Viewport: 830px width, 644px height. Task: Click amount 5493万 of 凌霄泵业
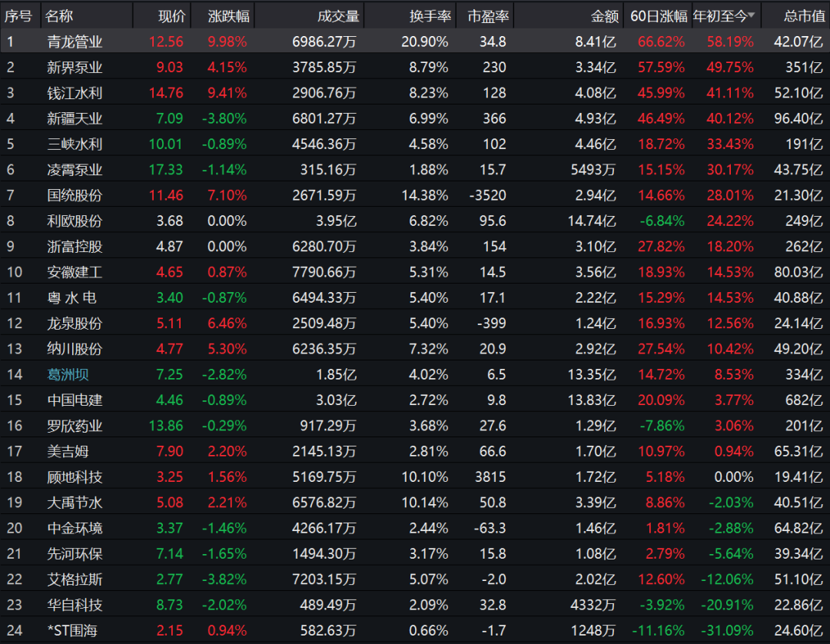click(x=593, y=170)
